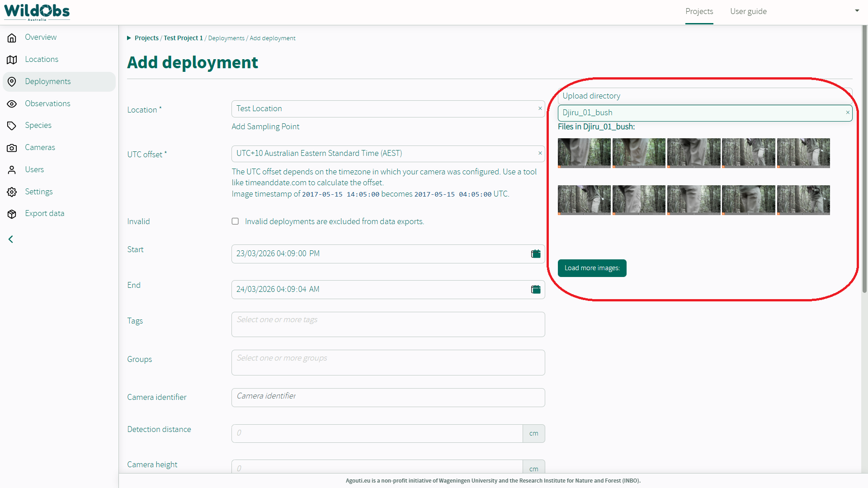The image size is (868, 488).
Task: Click the Export data box icon
Action: [x=12, y=214]
